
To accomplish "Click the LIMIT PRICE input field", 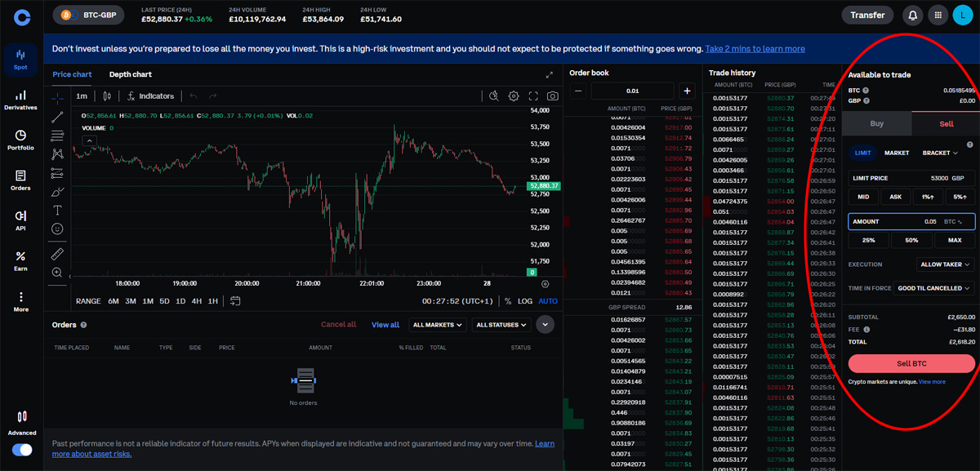I will coord(911,177).
